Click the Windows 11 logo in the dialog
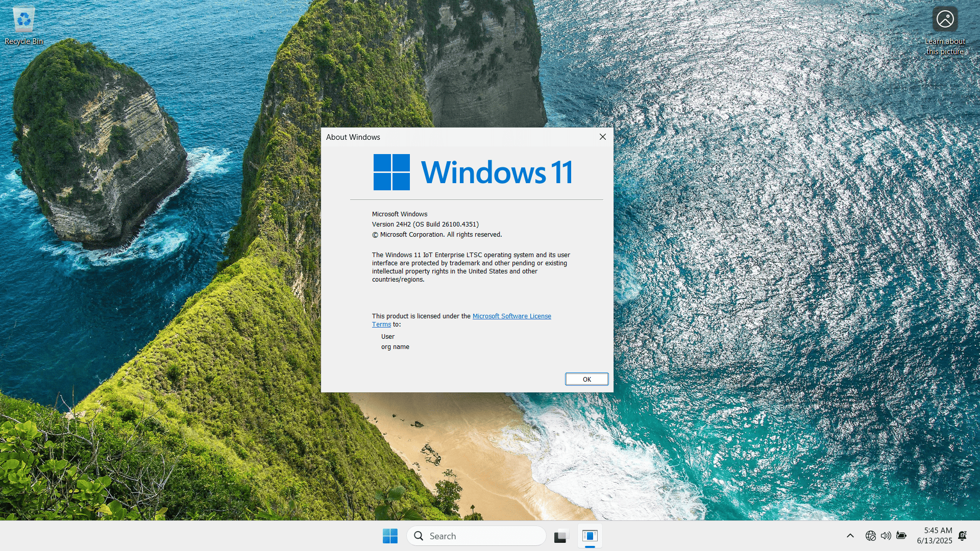The image size is (980, 551). [473, 172]
